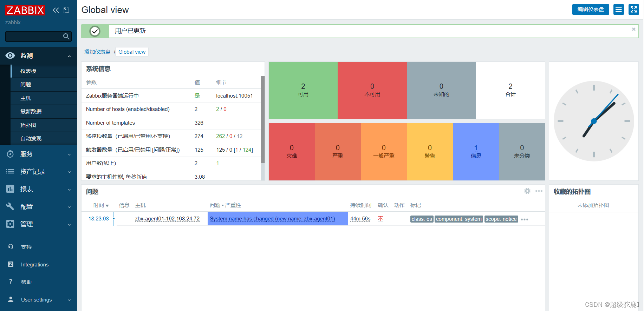644x311 pixels.
Task: Open the 最新数据 submenu item
Action: (44, 112)
